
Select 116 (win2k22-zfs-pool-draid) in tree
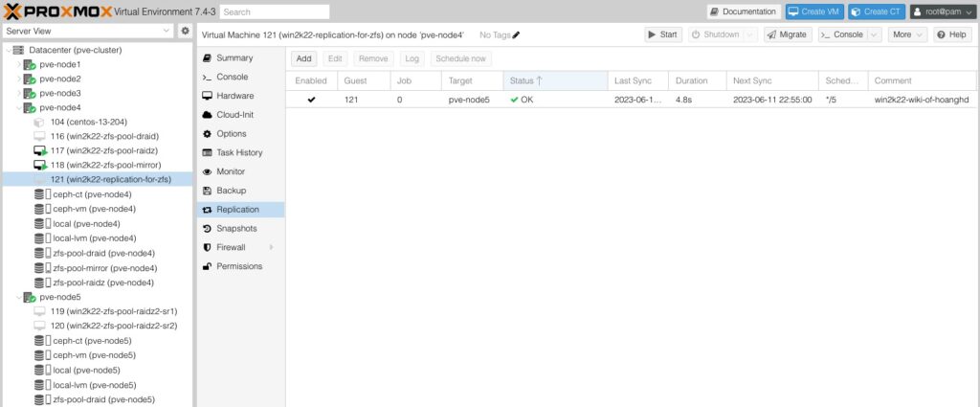[97, 136]
